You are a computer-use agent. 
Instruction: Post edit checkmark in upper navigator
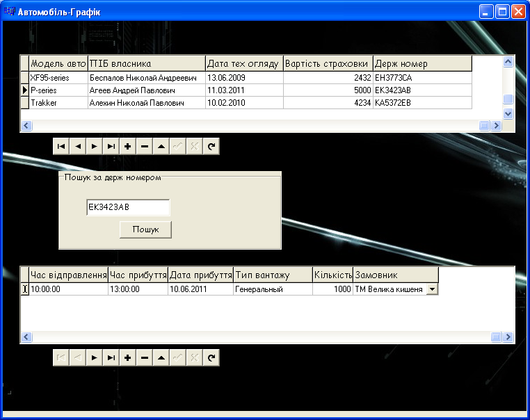click(178, 146)
